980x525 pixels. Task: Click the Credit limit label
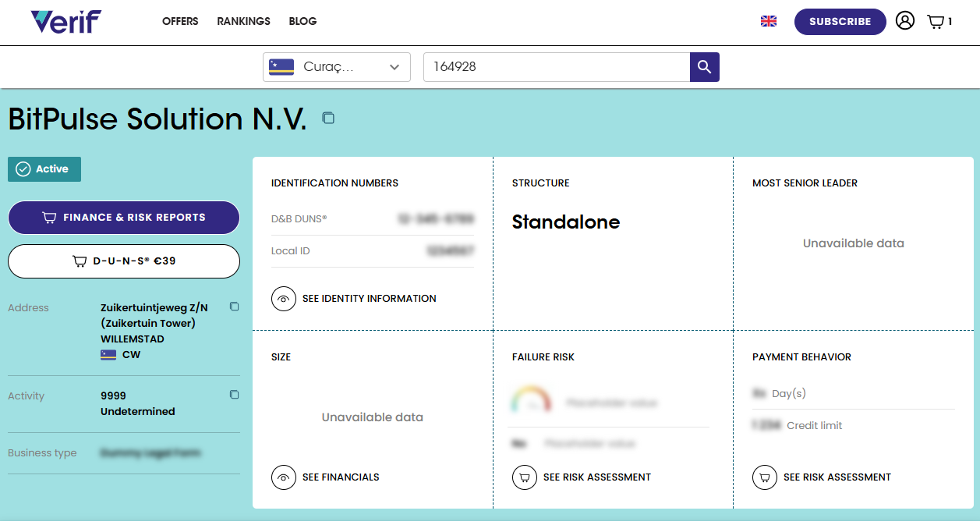pyautogui.click(x=815, y=426)
